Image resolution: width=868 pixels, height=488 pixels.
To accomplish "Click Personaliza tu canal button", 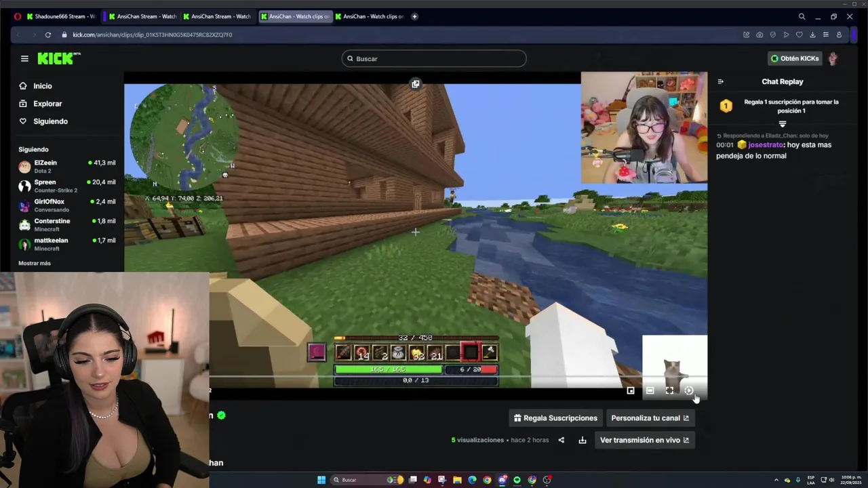I will pyautogui.click(x=650, y=418).
